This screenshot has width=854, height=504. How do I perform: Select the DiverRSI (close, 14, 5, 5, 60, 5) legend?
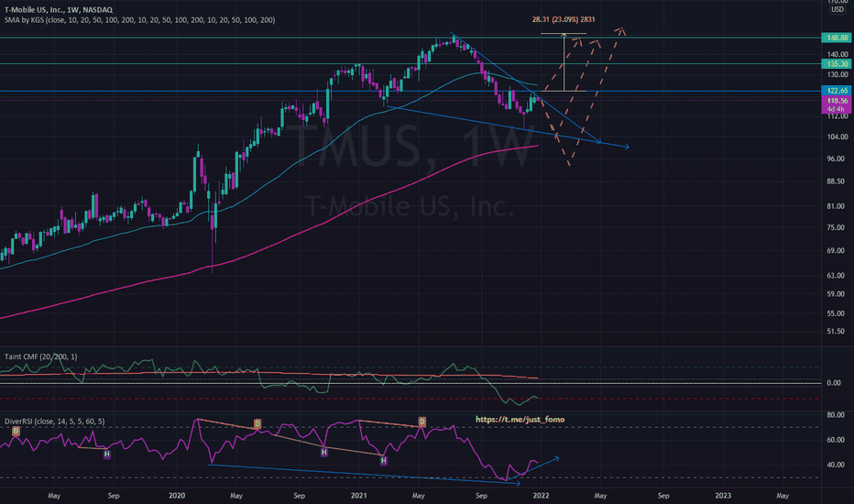click(54, 422)
